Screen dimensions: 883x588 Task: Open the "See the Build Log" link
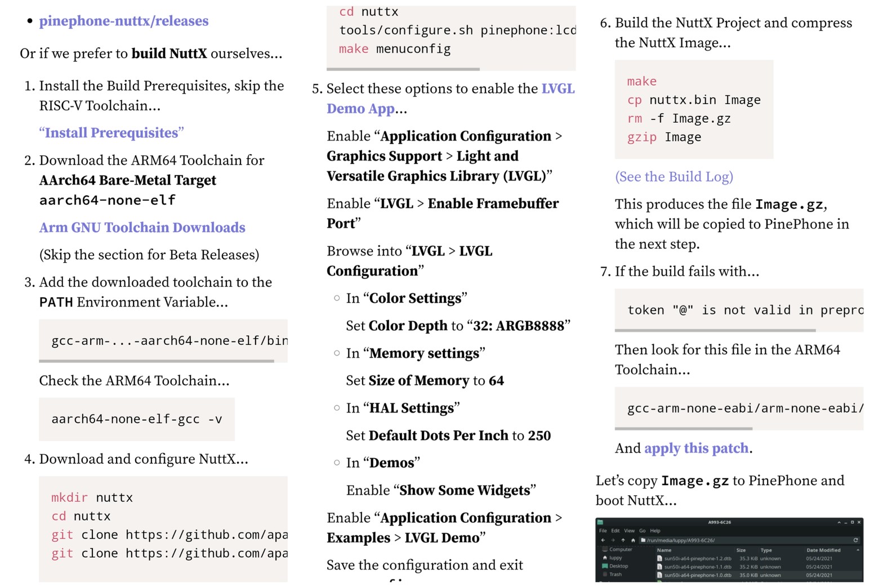click(x=674, y=177)
